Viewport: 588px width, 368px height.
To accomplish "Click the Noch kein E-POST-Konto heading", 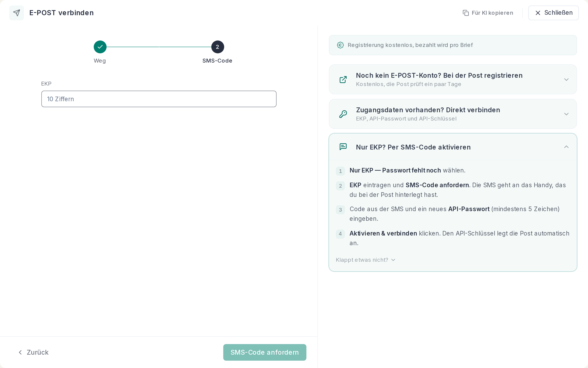I will point(439,75).
